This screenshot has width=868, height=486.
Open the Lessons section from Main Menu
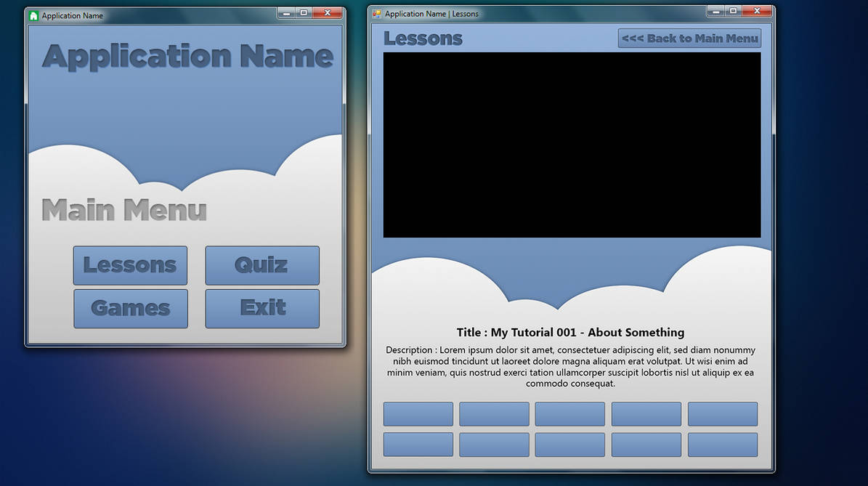[130, 265]
